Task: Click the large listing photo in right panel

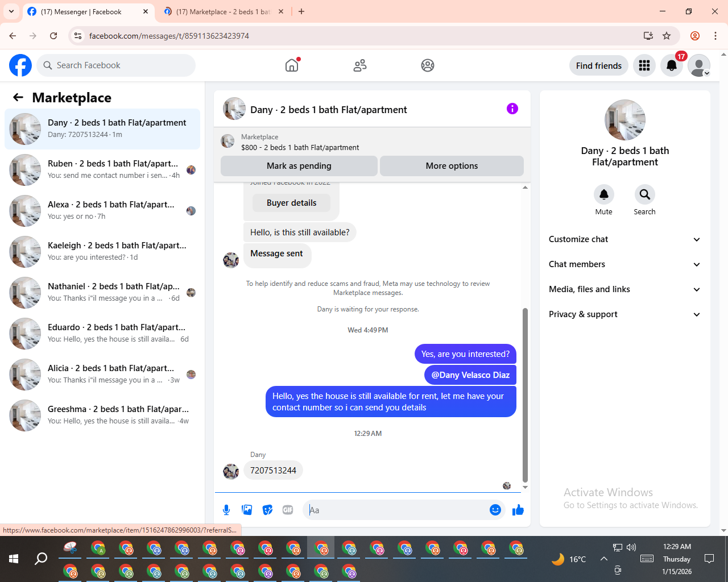Action: click(x=625, y=120)
